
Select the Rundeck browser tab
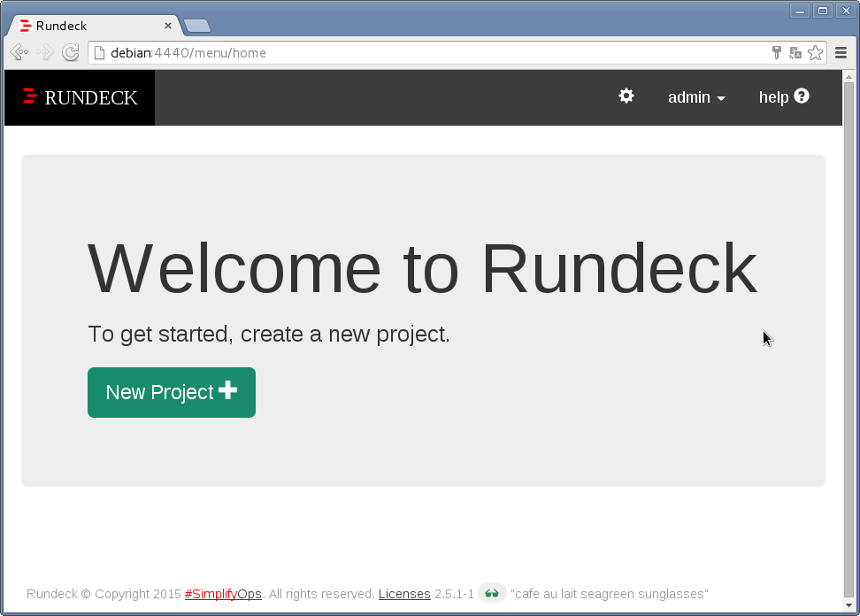pos(96,26)
